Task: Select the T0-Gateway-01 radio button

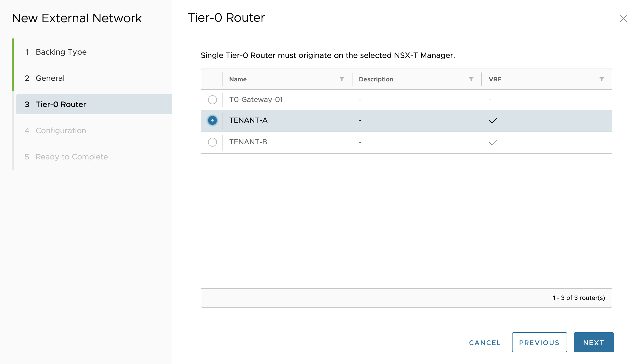Action: click(x=212, y=100)
